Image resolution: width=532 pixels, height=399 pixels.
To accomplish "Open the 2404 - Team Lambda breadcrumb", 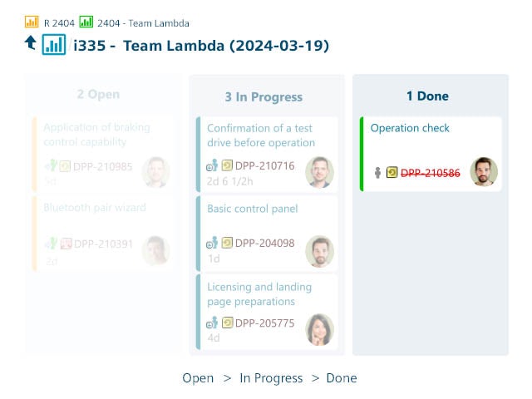I will tap(143, 23).
